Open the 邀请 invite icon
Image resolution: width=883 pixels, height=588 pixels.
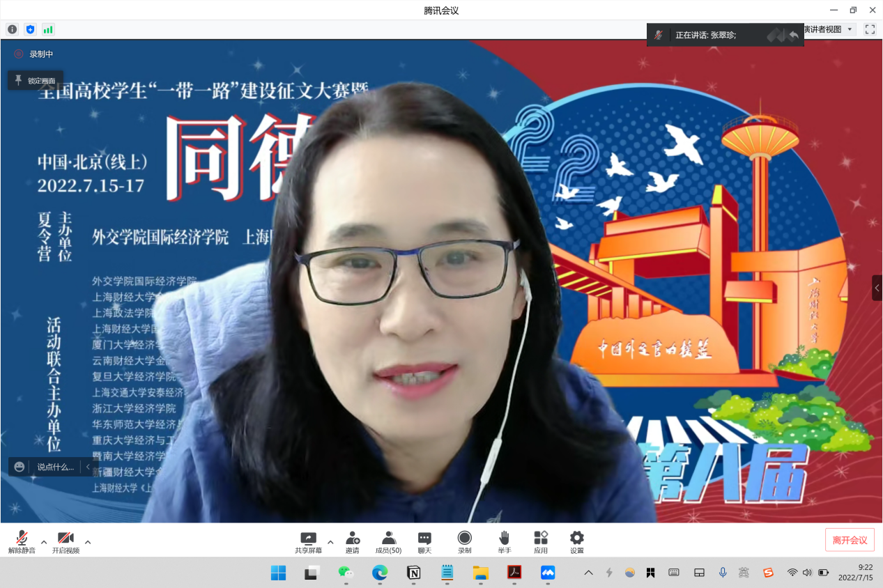coord(353,541)
